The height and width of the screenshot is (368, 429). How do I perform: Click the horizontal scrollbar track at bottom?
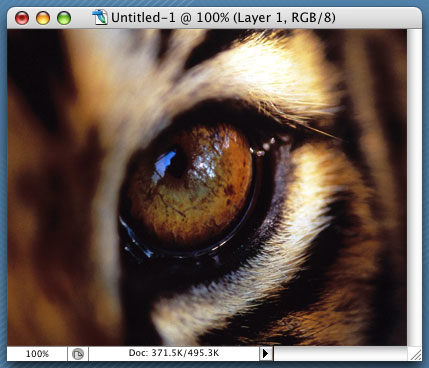click(340, 354)
